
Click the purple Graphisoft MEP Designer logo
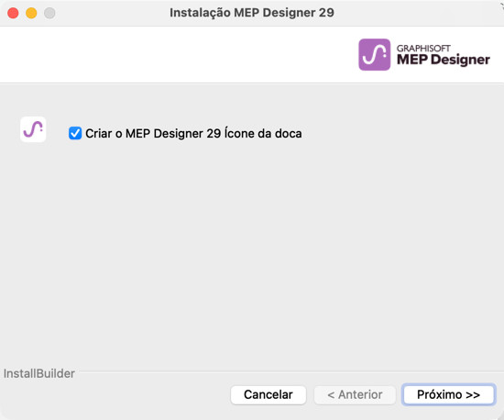pos(375,55)
